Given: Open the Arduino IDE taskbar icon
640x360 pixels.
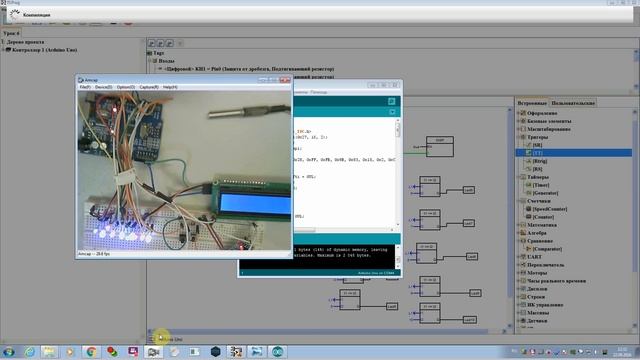Looking at the screenshot, I should [278, 352].
